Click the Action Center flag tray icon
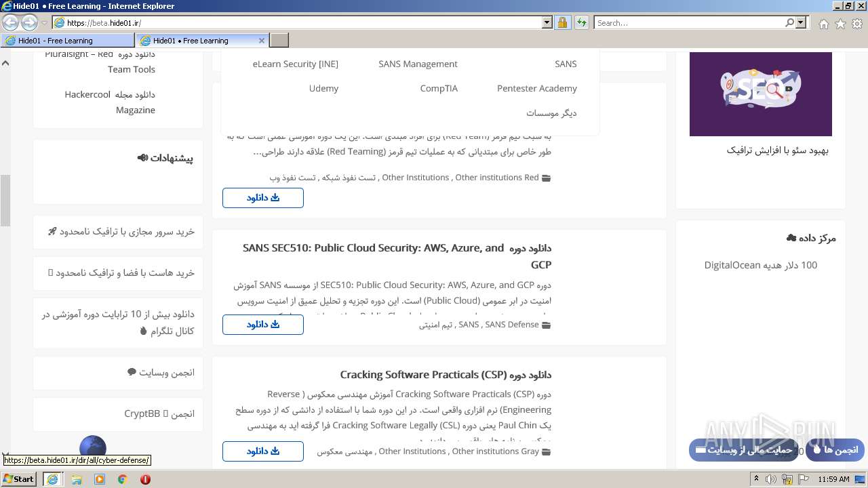868x488 pixels. tap(804, 479)
